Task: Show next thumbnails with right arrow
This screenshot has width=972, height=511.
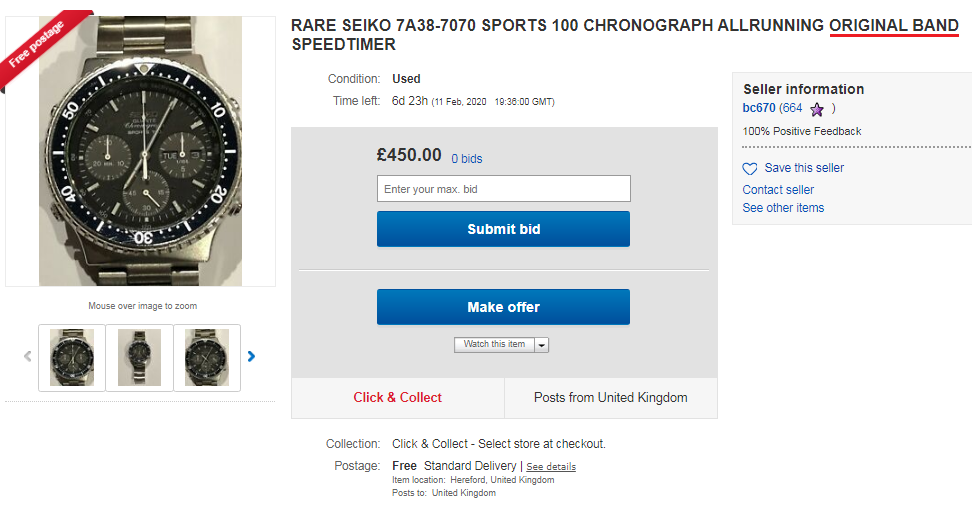Action: (252, 356)
